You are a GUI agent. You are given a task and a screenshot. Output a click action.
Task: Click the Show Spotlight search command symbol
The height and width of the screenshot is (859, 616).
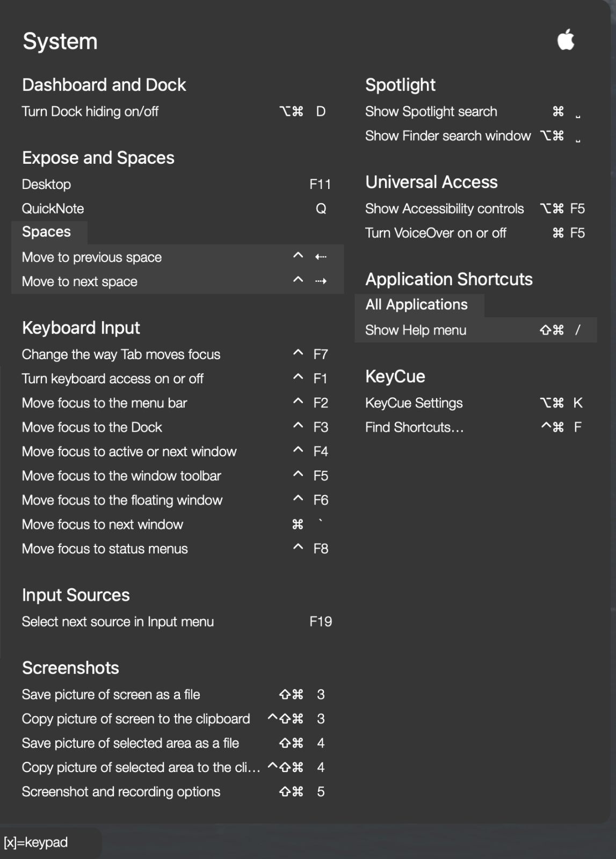(558, 112)
